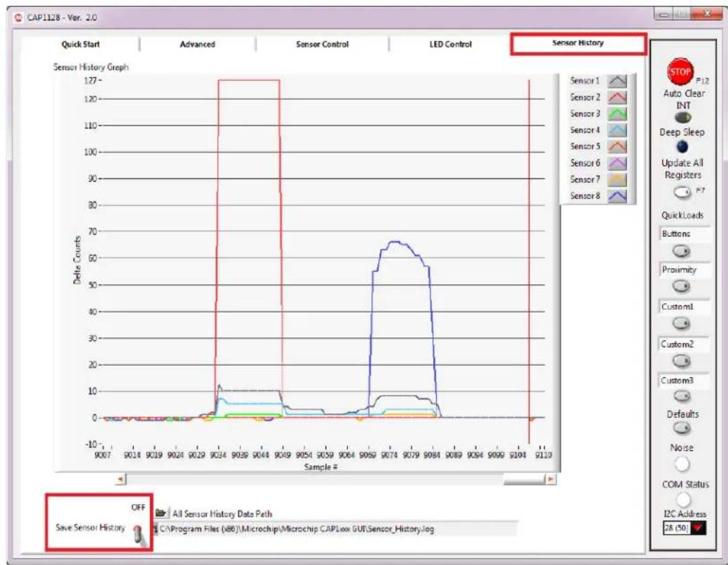The image size is (728, 565).
Task: Switch to the Quick Start tab
Action: [80, 44]
